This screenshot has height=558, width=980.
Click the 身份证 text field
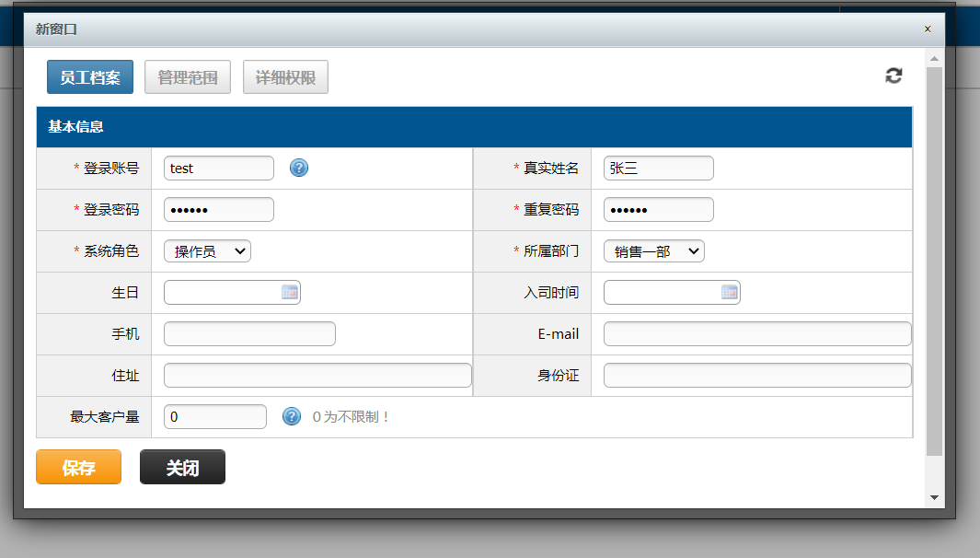757,376
